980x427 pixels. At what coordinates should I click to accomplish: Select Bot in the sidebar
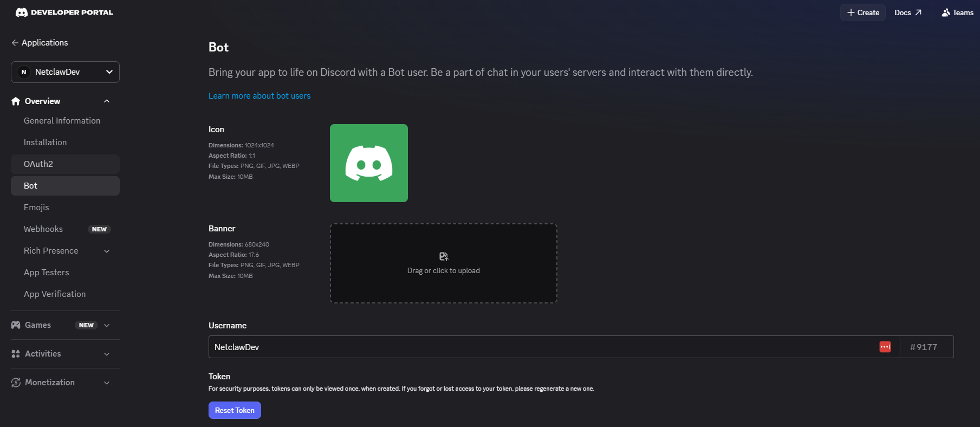tap(65, 186)
